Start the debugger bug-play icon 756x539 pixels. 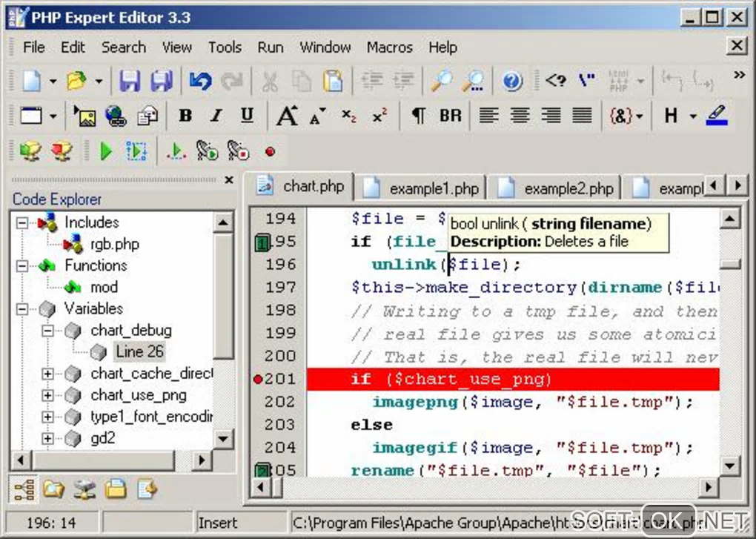click(208, 151)
